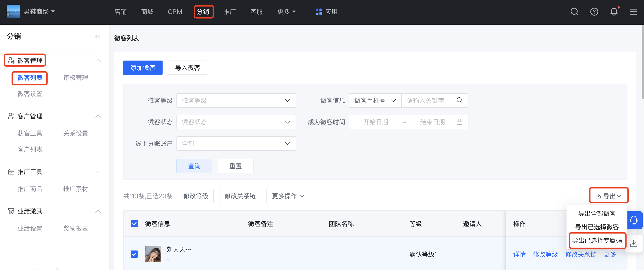The image size is (644, 270).
Task: Open 奖励报表 in the sidebar
Action: [x=75, y=229]
